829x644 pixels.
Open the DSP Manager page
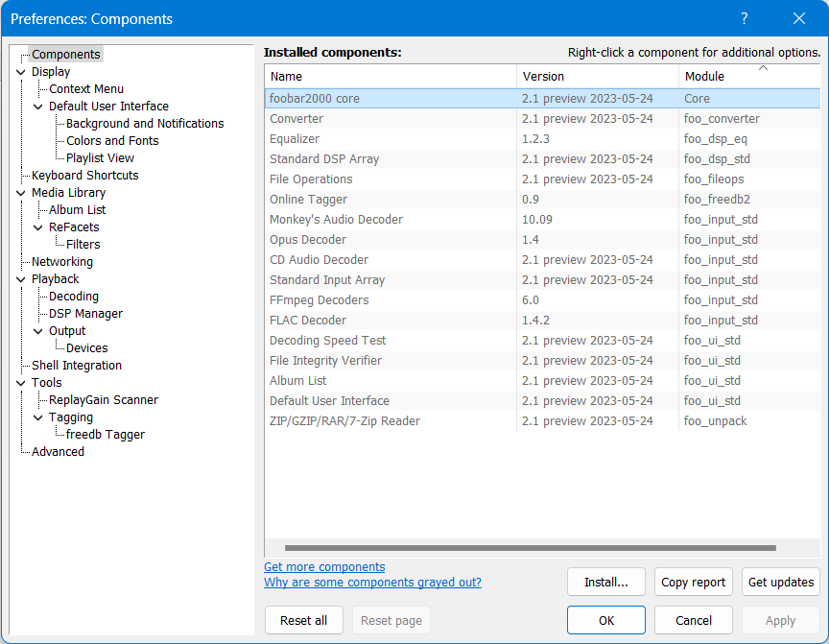click(x=85, y=314)
